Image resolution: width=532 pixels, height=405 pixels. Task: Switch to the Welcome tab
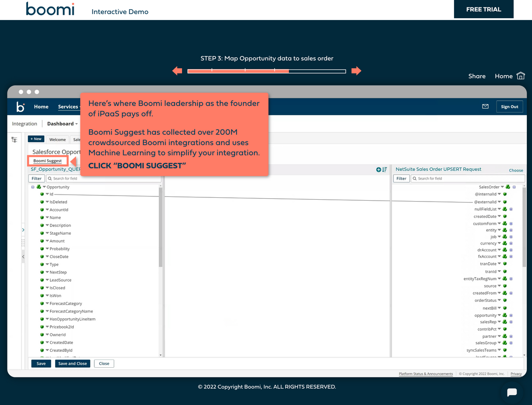[57, 140]
